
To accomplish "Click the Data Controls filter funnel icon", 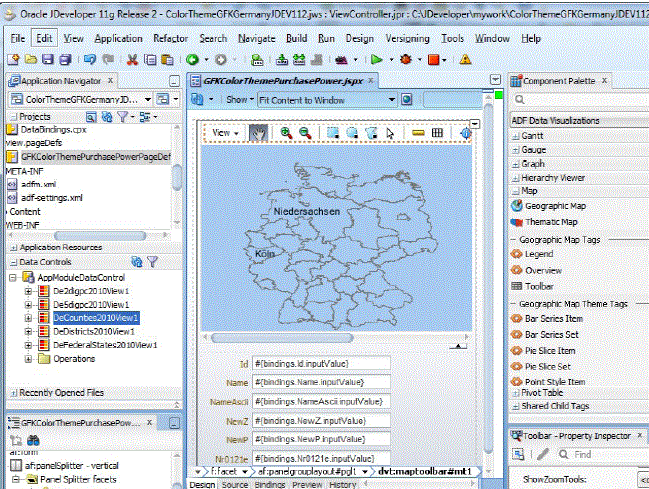I will tap(153, 262).
